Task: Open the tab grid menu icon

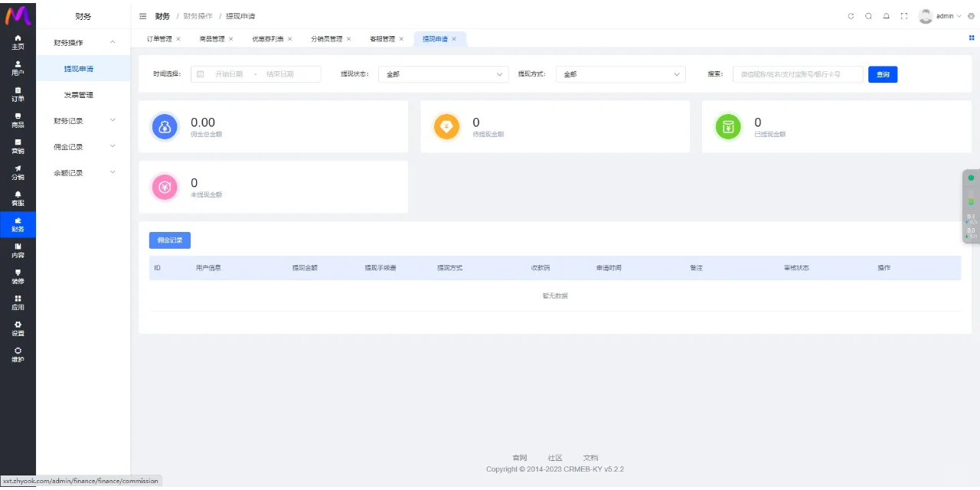Action: click(x=972, y=38)
